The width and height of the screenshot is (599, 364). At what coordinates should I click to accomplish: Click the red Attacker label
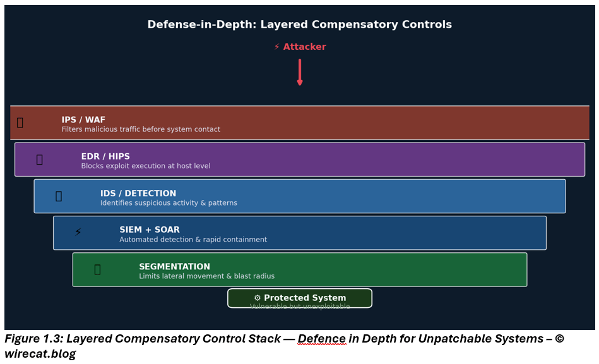click(x=304, y=47)
